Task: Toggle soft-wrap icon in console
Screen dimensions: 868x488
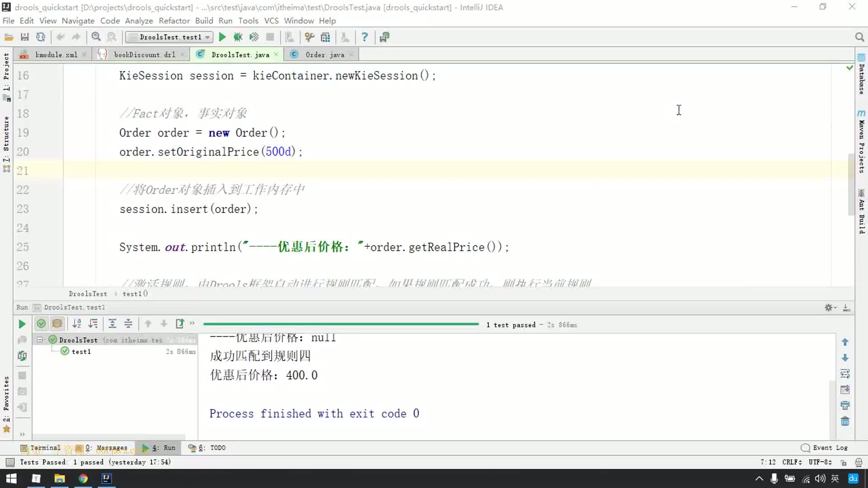Action: pyautogui.click(x=845, y=374)
